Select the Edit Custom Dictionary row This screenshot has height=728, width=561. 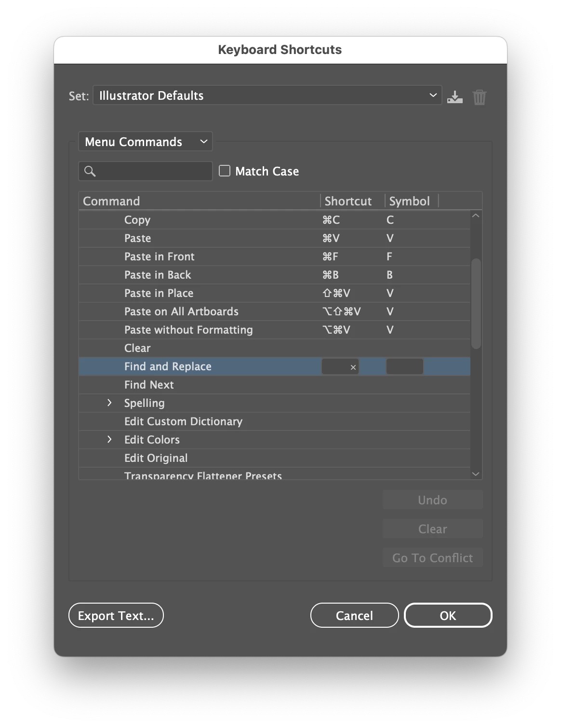pos(274,421)
